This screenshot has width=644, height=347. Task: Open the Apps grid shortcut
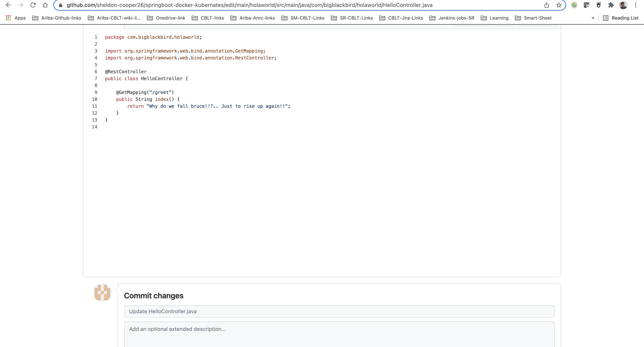pos(16,18)
